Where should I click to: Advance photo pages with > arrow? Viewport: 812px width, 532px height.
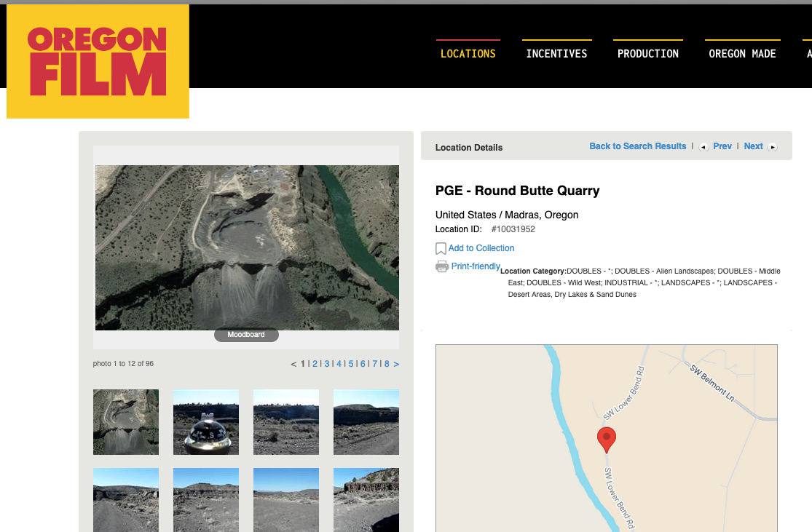click(396, 364)
